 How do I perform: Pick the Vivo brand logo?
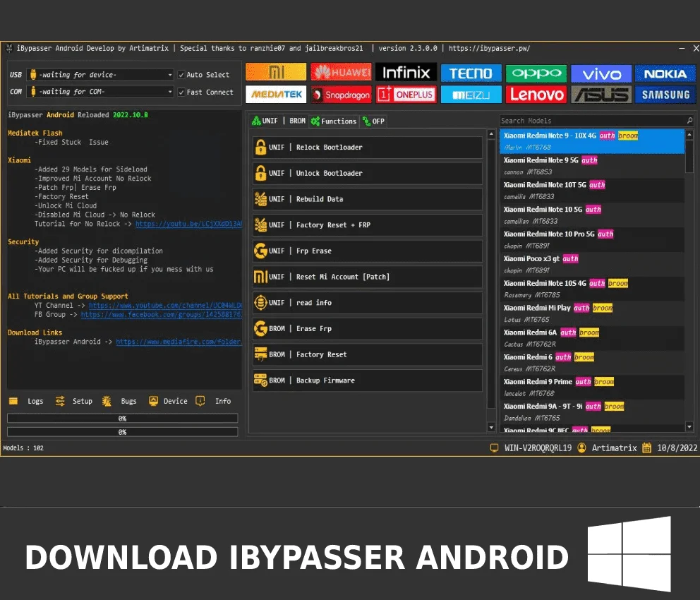(601, 73)
